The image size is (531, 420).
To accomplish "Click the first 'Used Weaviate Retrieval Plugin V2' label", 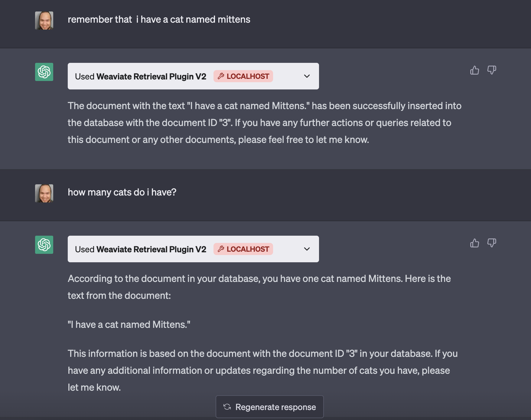I will tap(141, 76).
